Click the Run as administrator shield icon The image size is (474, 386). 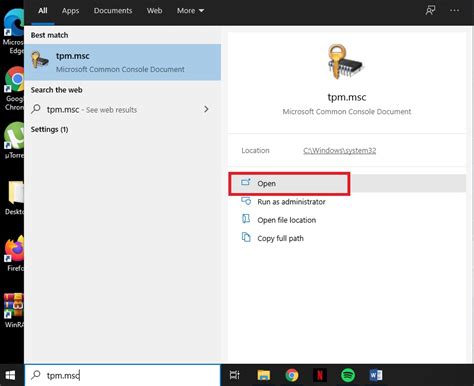click(246, 201)
